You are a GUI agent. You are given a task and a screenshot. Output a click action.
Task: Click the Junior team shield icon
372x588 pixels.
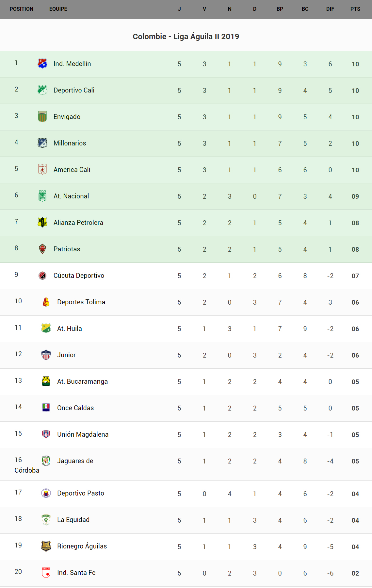click(46, 355)
